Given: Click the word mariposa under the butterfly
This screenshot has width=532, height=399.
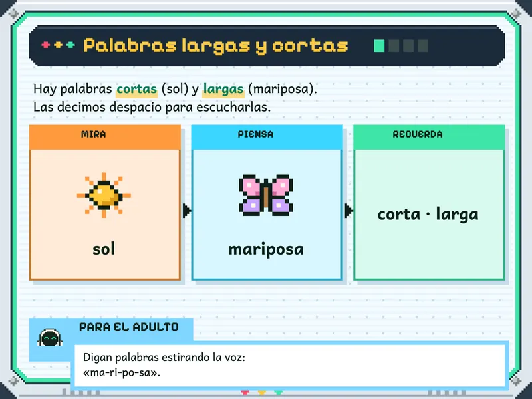Looking at the screenshot, I should tap(266, 250).
